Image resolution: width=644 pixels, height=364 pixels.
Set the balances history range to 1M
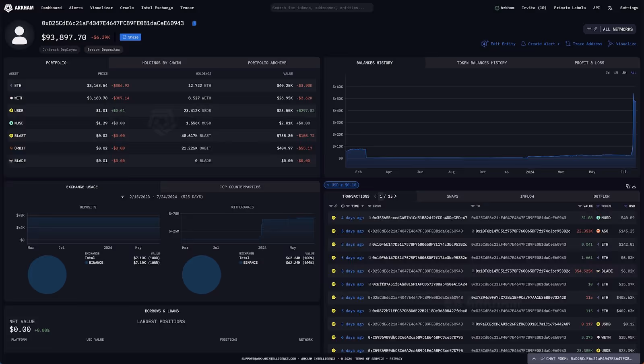coord(616,73)
